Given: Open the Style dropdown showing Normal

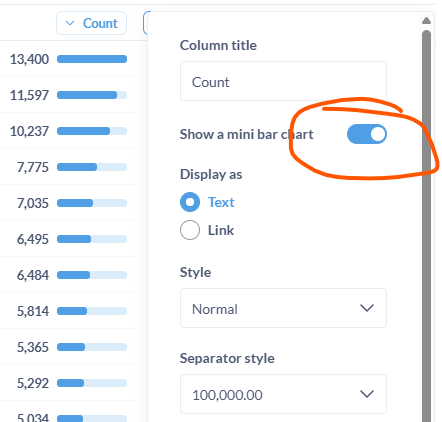Looking at the screenshot, I should point(283,308).
